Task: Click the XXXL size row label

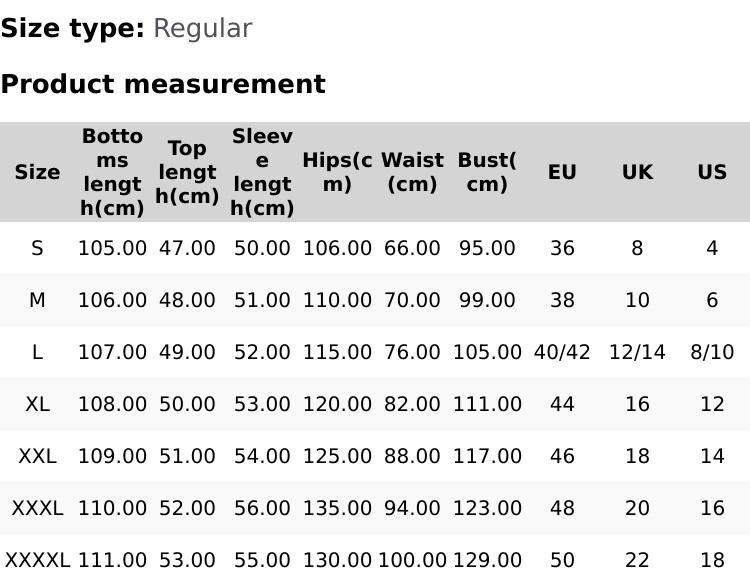Action: [37, 508]
